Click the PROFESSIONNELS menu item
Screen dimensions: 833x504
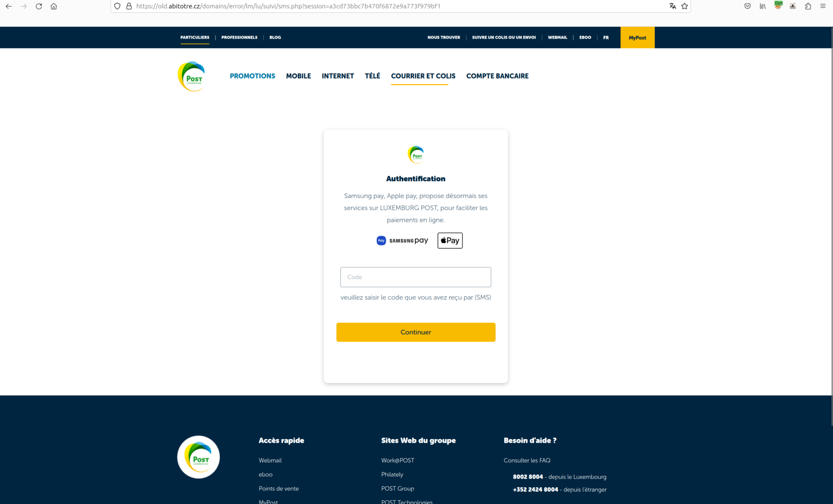tap(239, 37)
